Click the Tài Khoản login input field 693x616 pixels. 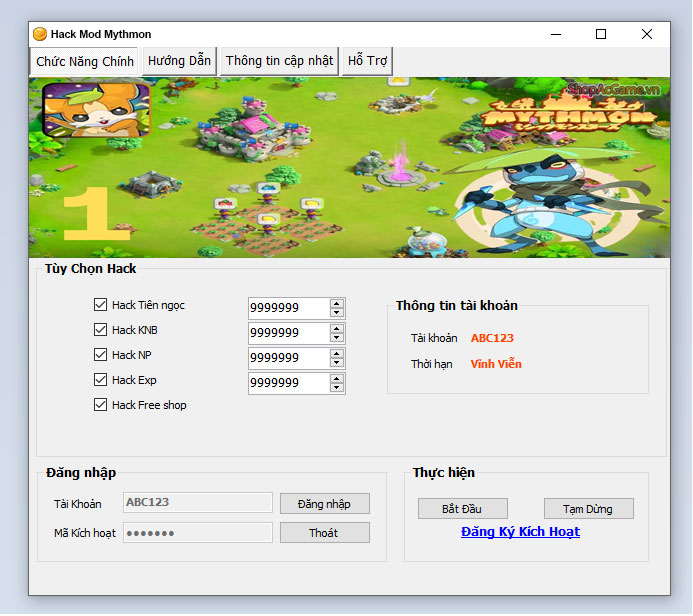[198, 502]
